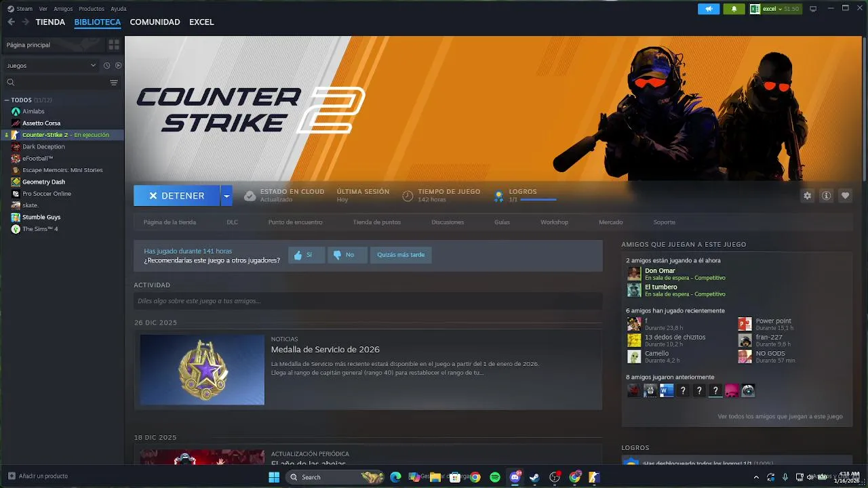Viewport: 868px width, 488px height.
Task: Open friend fran-227 entry
Action: pyautogui.click(x=769, y=337)
